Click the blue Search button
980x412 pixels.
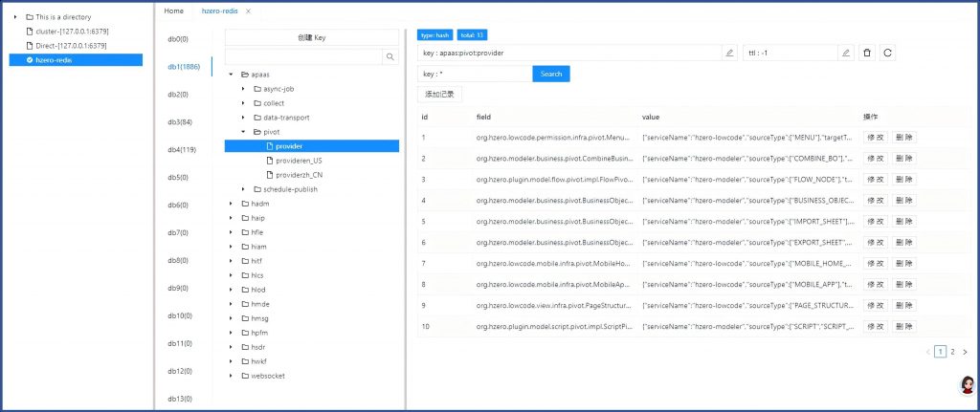tap(551, 74)
